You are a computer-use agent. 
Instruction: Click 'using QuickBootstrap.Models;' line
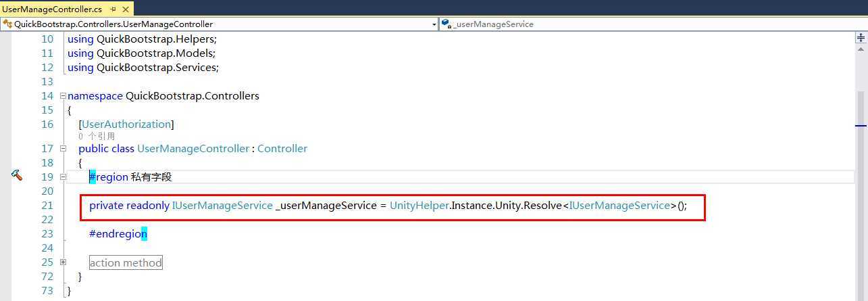[142, 53]
